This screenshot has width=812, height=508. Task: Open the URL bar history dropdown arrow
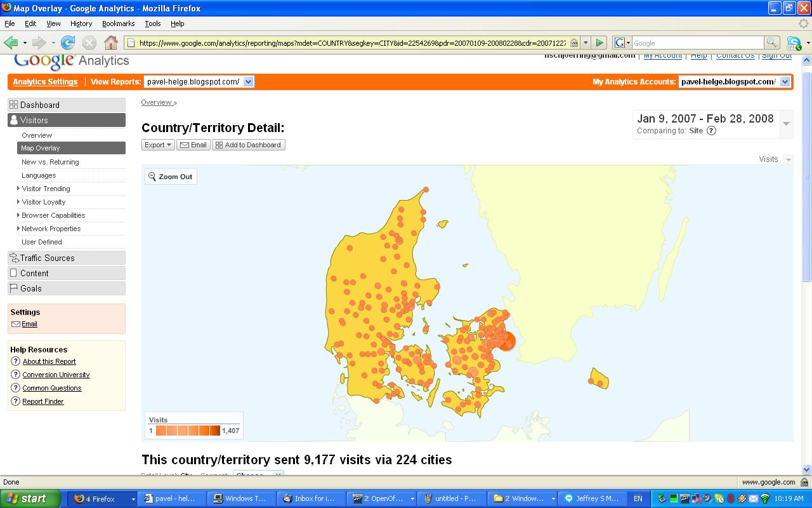pos(586,43)
